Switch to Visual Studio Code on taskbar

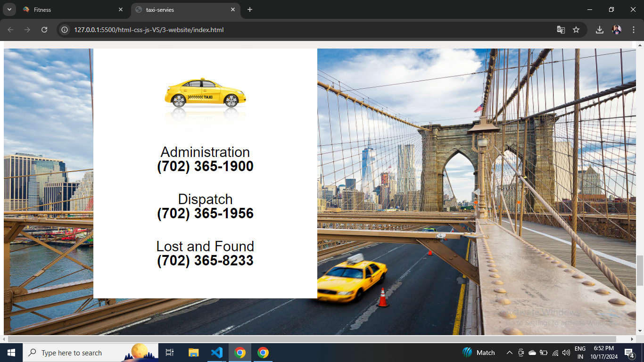pyautogui.click(x=217, y=353)
